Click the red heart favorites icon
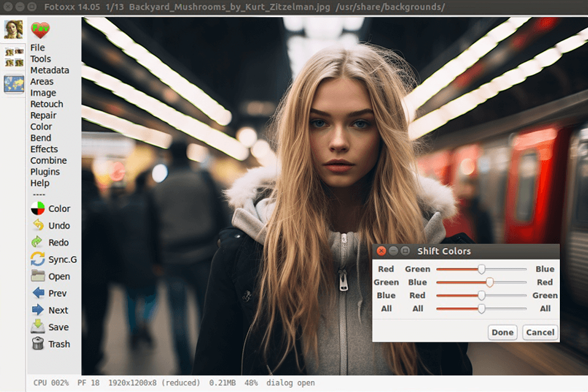The height and width of the screenshot is (392, 588). (x=40, y=29)
